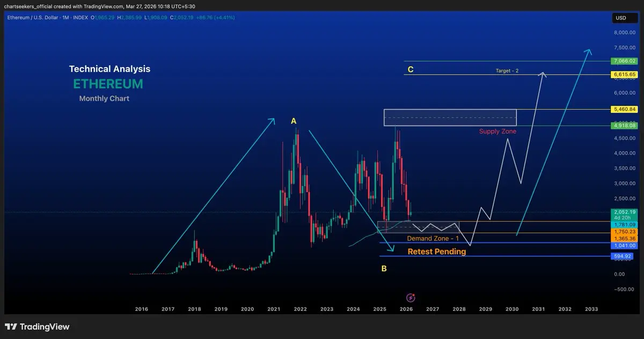Click the 2024 year label on the time axis
Image resolution: width=644 pixels, height=339 pixels.
pyautogui.click(x=353, y=309)
